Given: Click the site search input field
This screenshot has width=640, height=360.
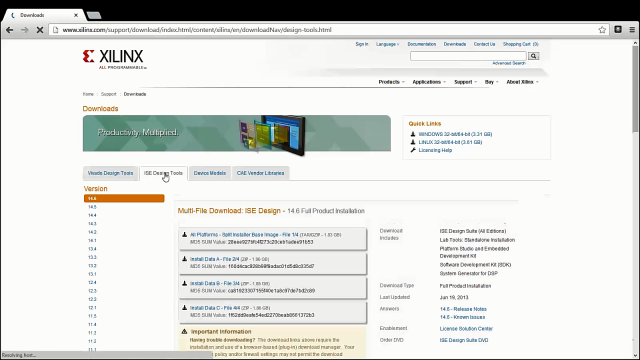Looking at the screenshot, I should [468, 56].
